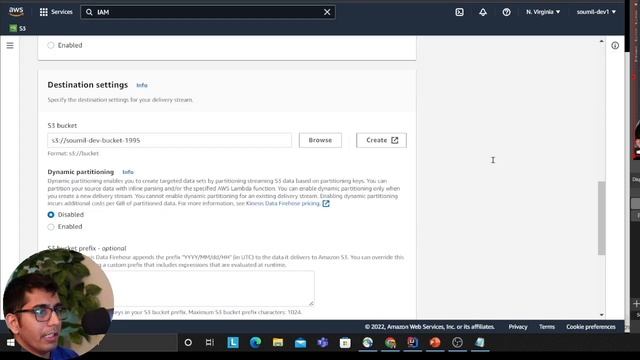The height and width of the screenshot is (360, 640).
Task: Select the top Enabled radio button
Action: [51, 45]
